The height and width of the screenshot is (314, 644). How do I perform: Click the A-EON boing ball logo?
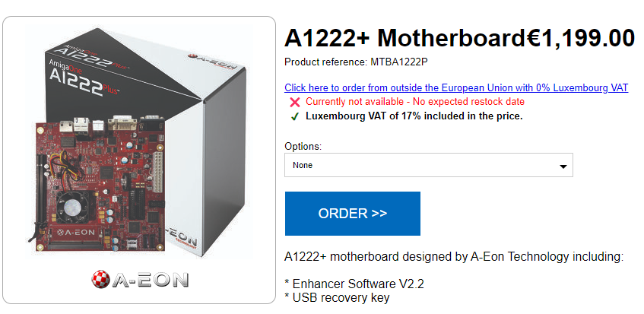coord(139,279)
